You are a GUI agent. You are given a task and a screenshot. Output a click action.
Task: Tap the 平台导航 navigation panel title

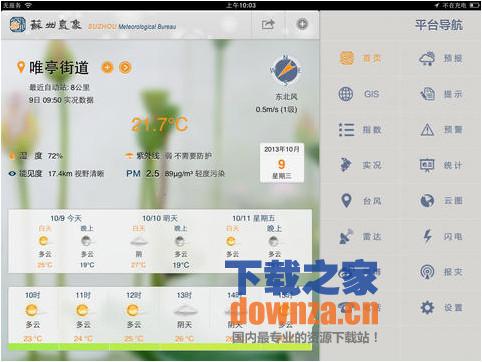439,25
